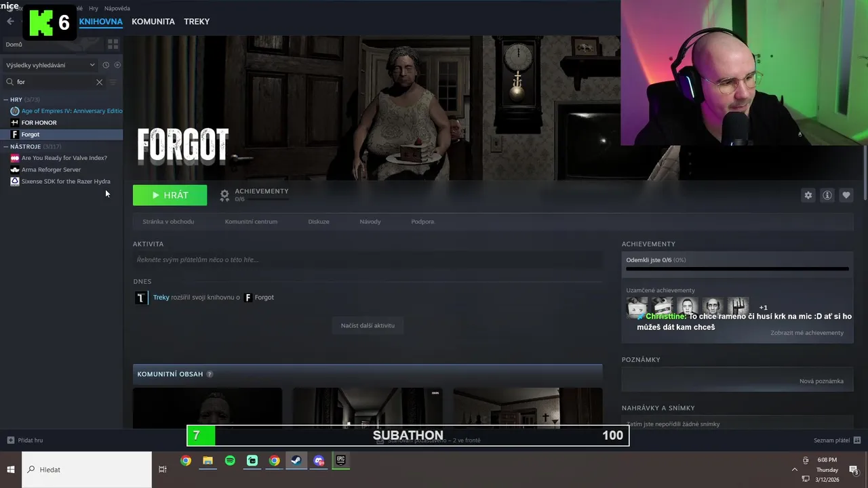868x488 pixels.
Task: Toggle the recent-activity clock filter
Action: 106,65
